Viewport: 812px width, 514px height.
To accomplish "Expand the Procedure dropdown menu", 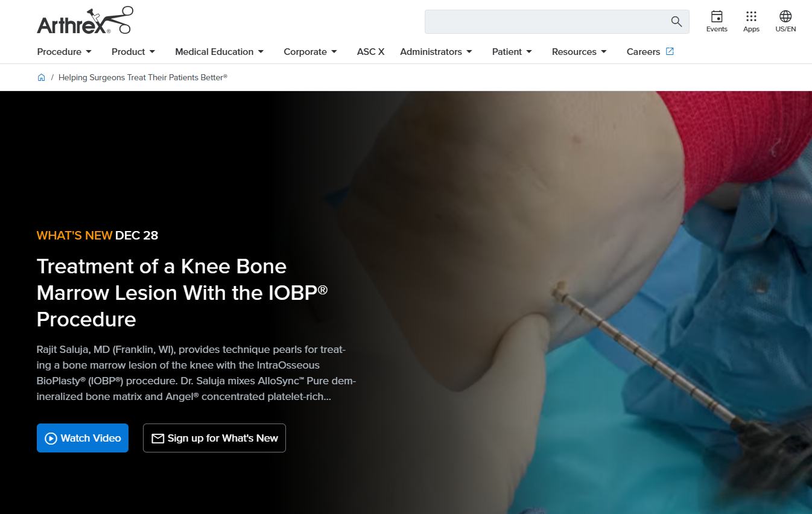I will (65, 52).
